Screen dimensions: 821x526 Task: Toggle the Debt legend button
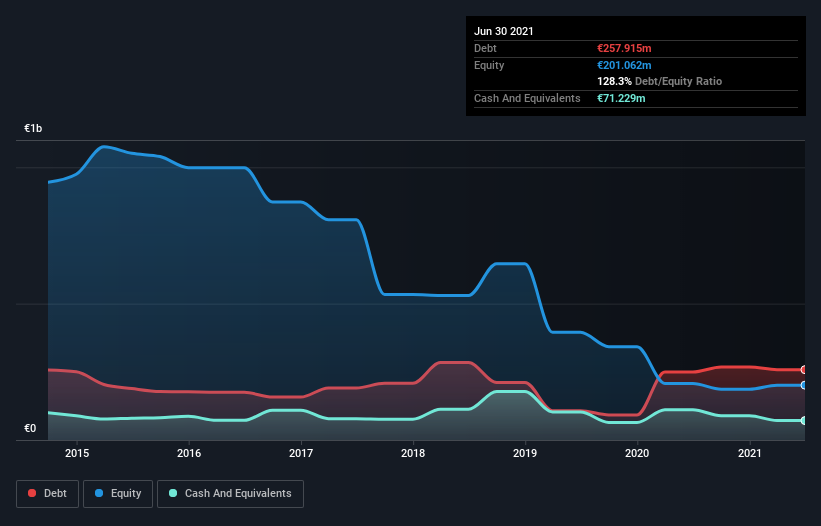pos(47,494)
